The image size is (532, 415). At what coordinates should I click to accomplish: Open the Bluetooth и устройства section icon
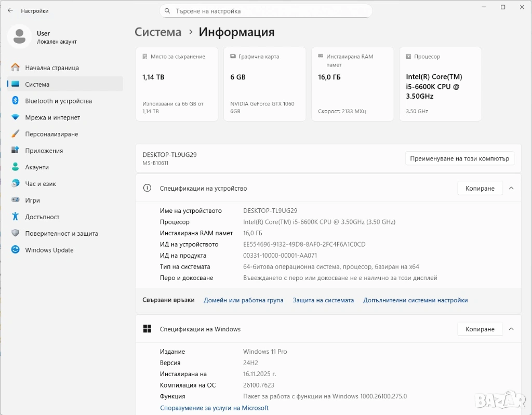click(x=15, y=101)
